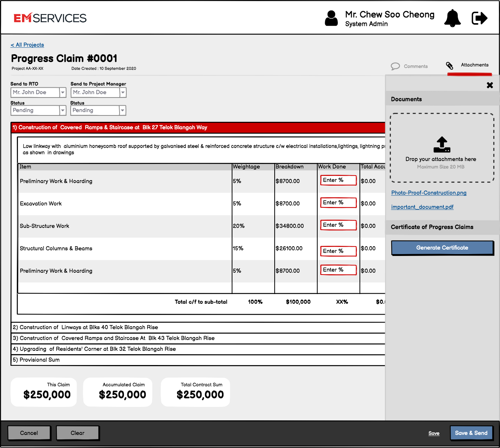Click the XX% total work done value
Screen dimensions: 500x448
click(342, 302)
